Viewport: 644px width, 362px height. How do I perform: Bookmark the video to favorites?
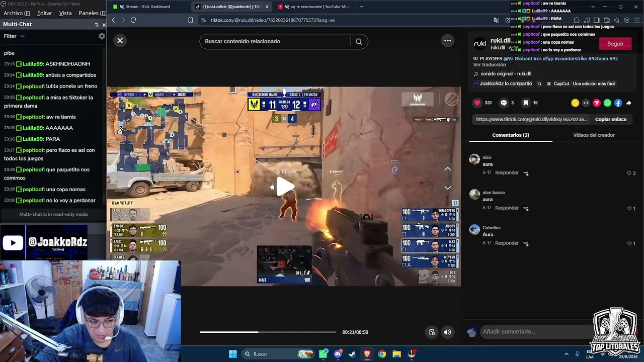[x=526, y=103]
